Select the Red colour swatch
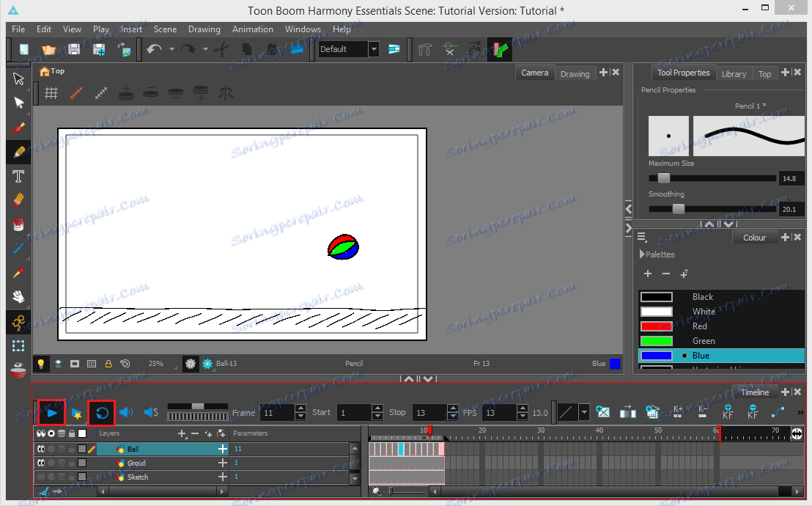Image resolution: width=812 pixels, height=506 pixels. point(656,326)
